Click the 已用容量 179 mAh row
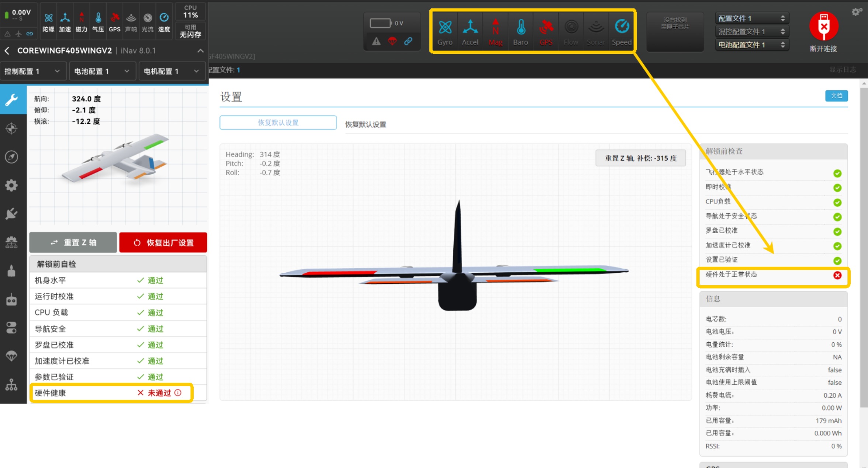Viewport: 868px width, 468px height. (x=774, y=420)
